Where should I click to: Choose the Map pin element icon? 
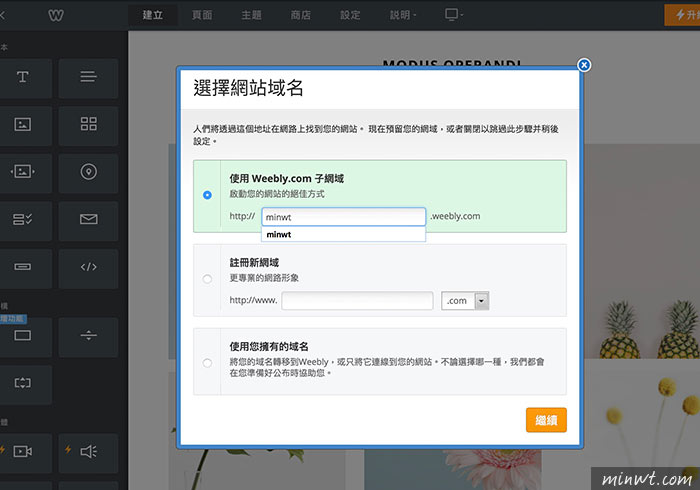pos(88,171)
